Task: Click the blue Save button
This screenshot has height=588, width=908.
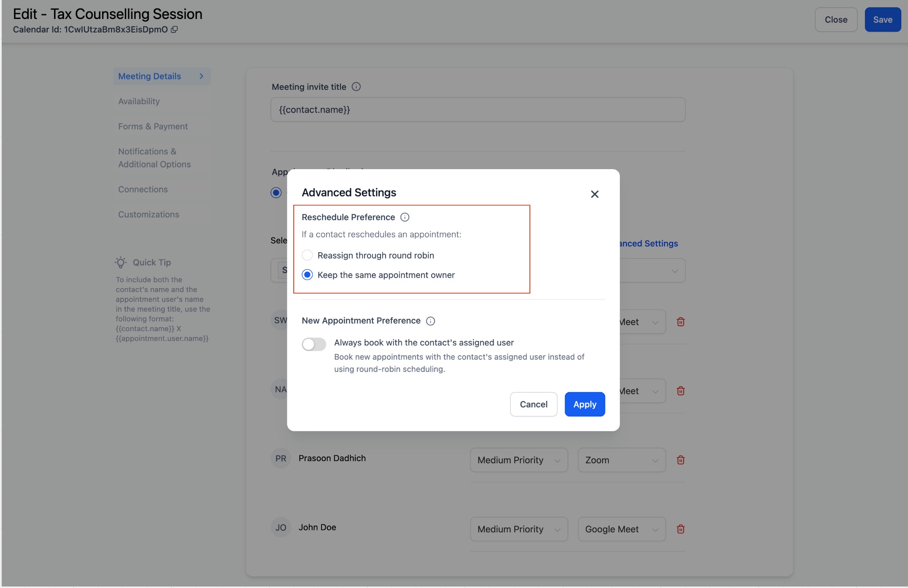Action: pos(882,20)
